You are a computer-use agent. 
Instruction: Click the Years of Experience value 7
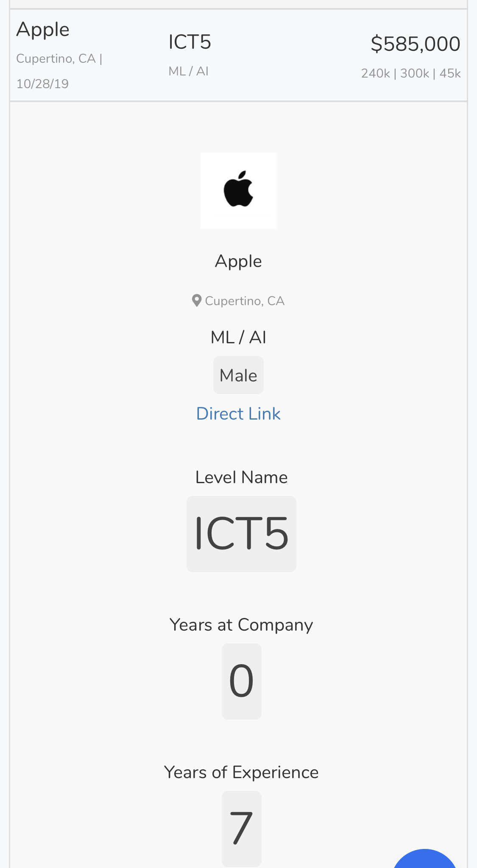(241, 829)
